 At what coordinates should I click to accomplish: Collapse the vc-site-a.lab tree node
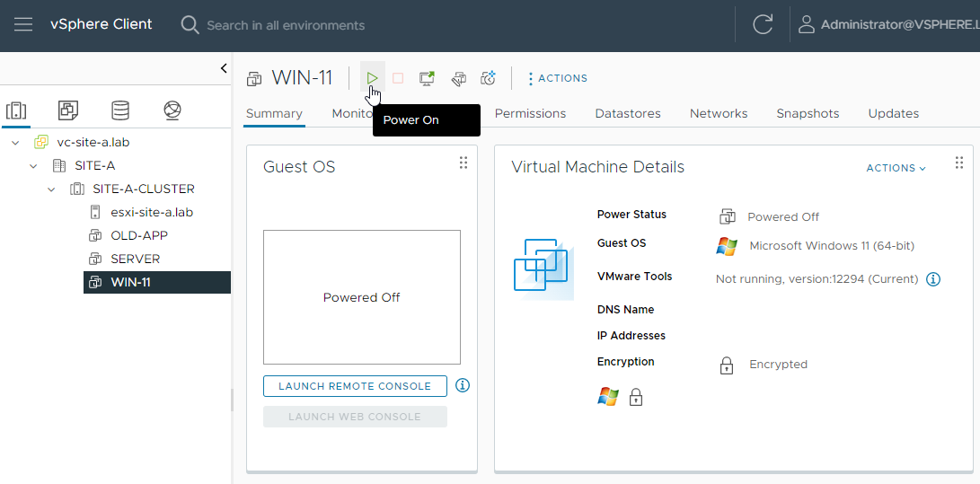click(x=15, y=143)
